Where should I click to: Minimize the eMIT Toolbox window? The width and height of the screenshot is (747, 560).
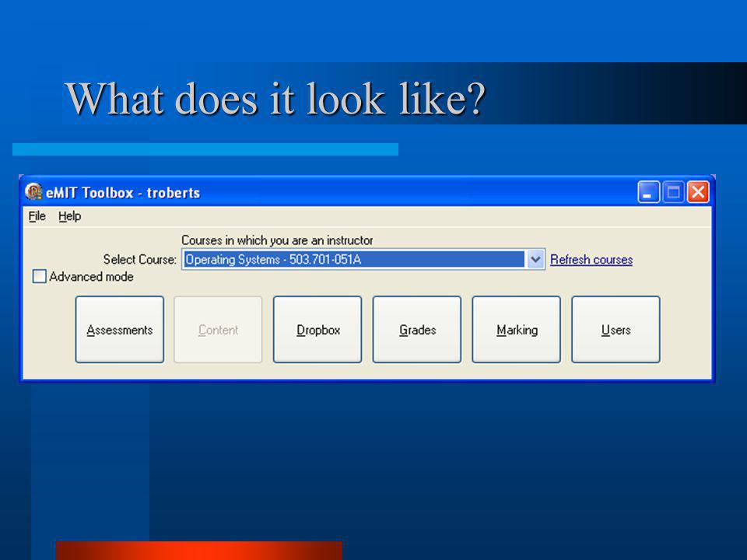pos(648,192)
